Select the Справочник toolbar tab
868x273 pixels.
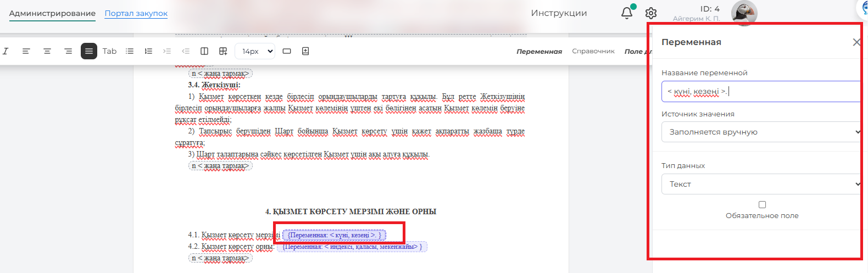tap(593, 51)
